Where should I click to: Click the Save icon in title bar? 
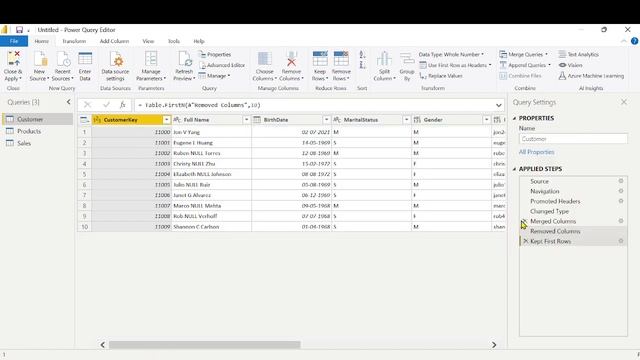click(19, 30)
